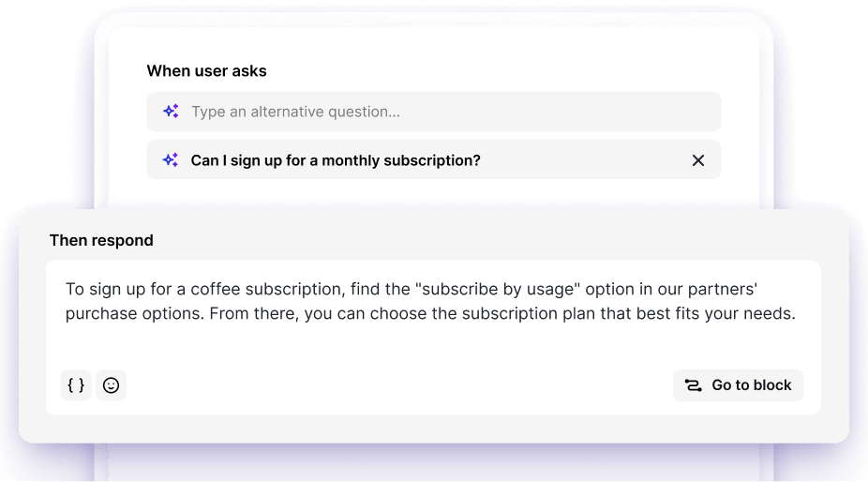Click the arrow icon inside Go to block
This screenshot has height=482, width=868.
pyautogui.click(x=693, y=385)
